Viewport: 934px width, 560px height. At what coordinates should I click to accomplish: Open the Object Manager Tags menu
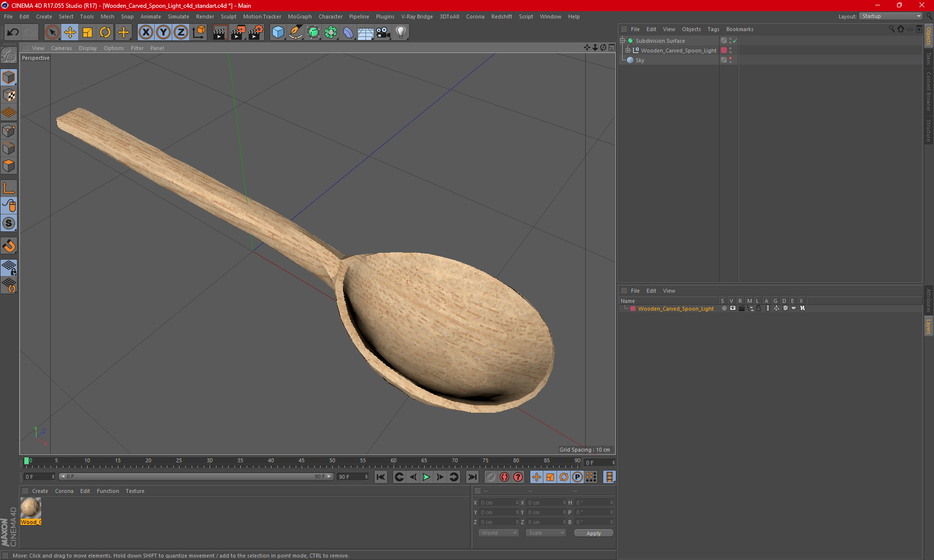pyautogui.click(x=713, y=29)
